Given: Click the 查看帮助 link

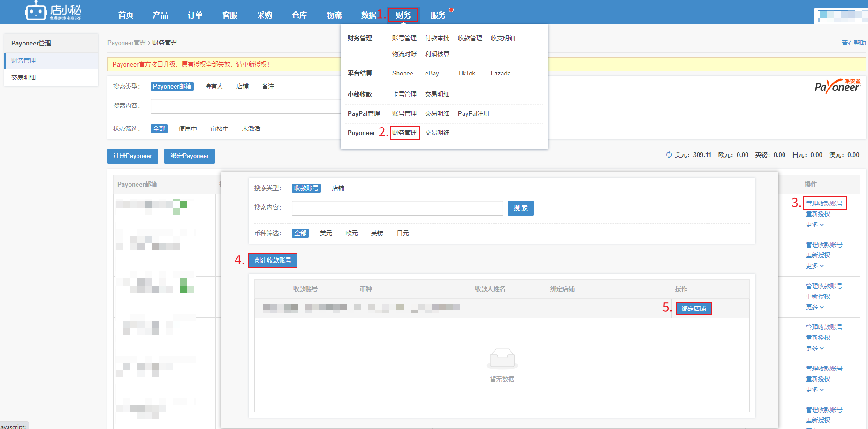Looking at the screenshot, I should tap(853, 43).
